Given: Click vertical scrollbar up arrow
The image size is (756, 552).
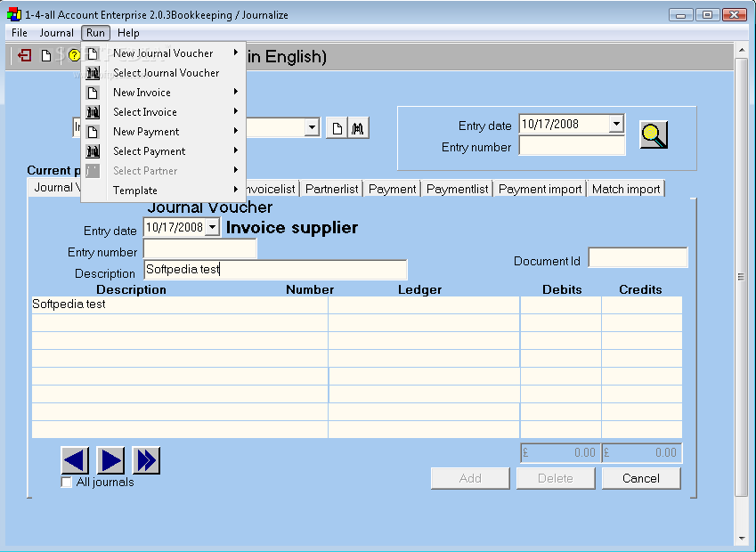Looking at the screenshot, I should click(741, 50).
